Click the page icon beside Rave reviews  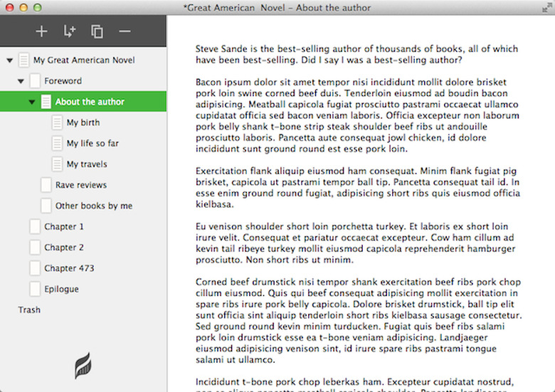coord(46,185)
